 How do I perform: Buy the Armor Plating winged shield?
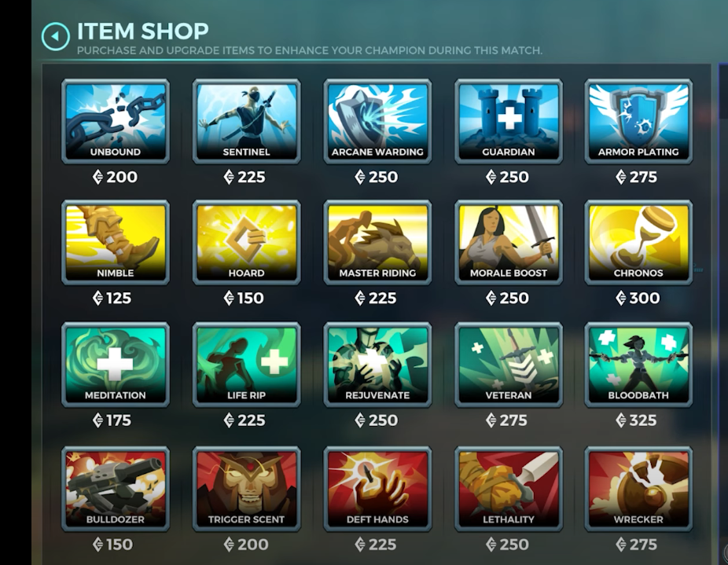click(638, 121)
